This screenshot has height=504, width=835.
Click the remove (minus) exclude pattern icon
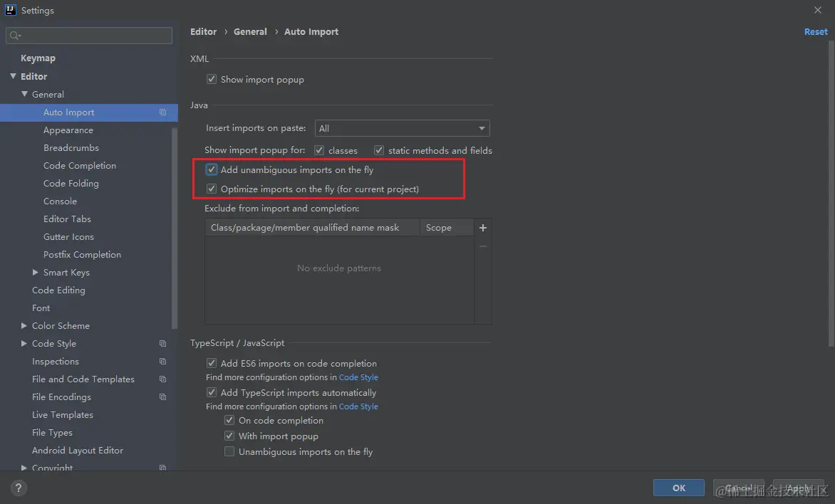483,246
